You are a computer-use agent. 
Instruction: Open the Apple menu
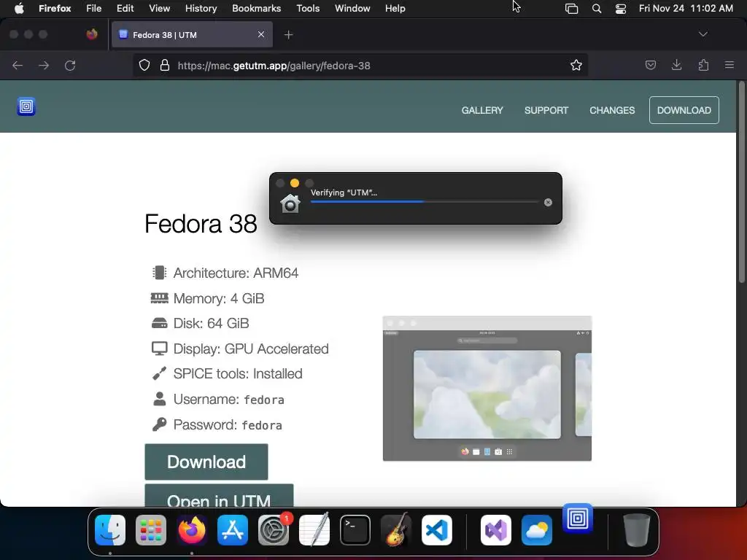click(x=19, y=8)
